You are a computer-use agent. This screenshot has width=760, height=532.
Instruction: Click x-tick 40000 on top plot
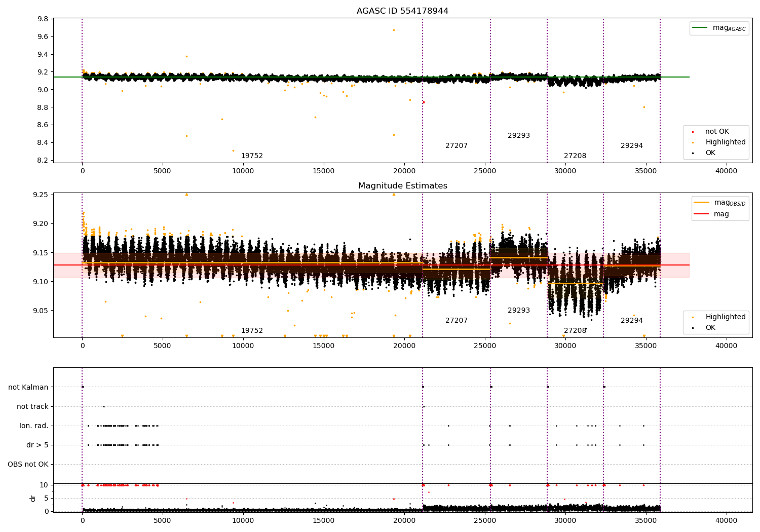[x=726, y=171]
